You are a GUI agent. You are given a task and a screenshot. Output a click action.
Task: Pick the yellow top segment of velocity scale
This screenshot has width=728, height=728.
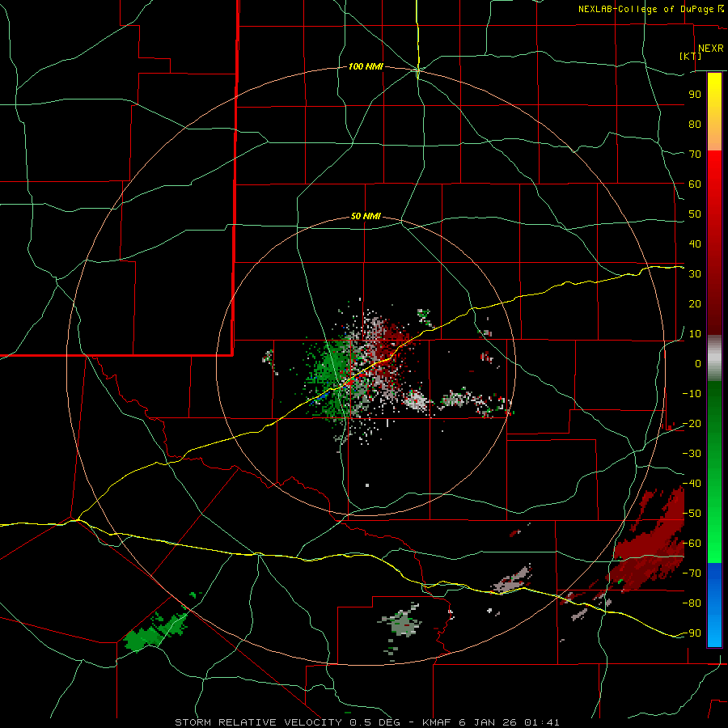point(714,112)
